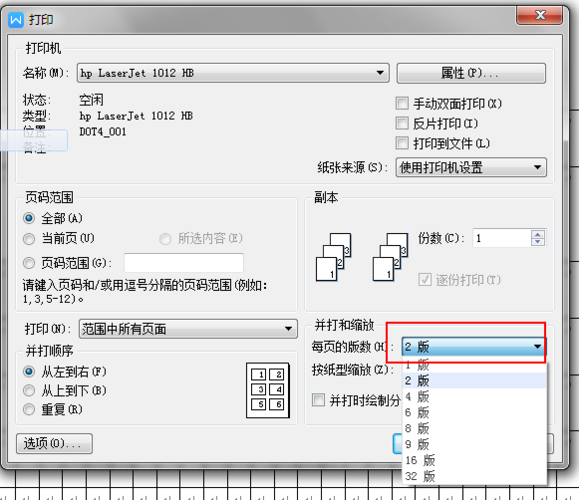Select 32 版 from the dropdown
The width and height of the screenshot is (579, 500).
tap(474, 476)
